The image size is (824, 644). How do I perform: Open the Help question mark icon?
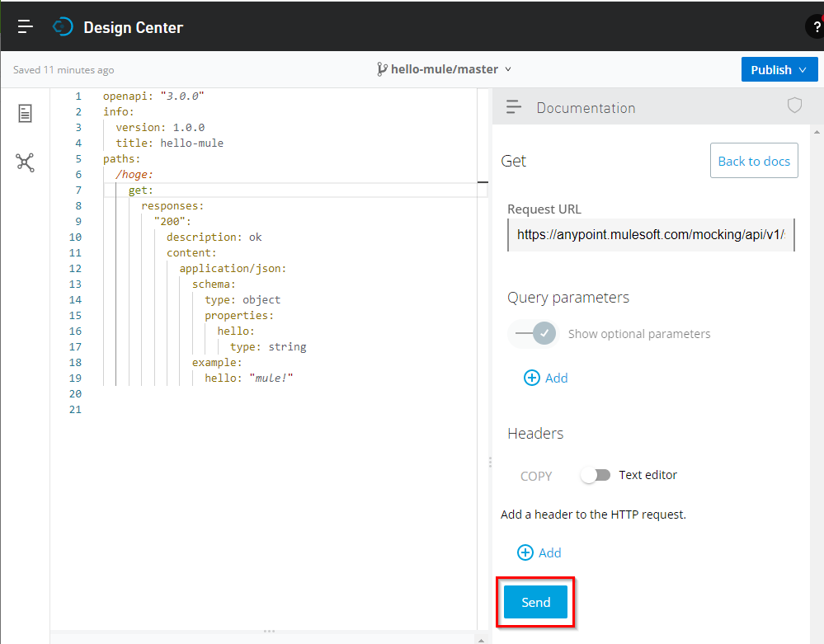pos(816,26)
